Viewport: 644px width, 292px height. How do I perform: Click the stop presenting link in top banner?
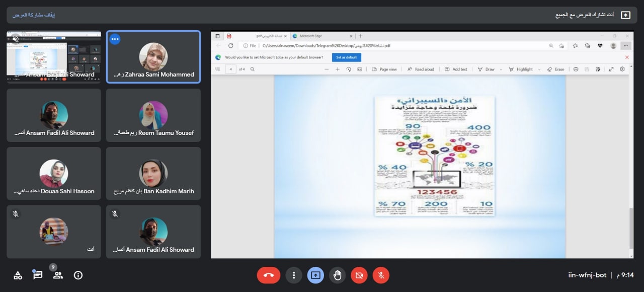click(x=34, y=15)
